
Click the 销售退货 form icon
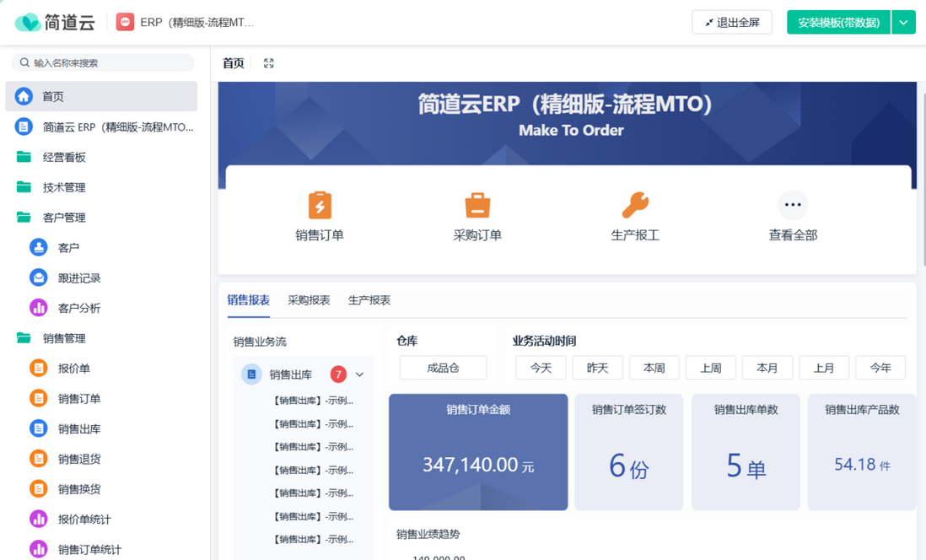point(39,459)
